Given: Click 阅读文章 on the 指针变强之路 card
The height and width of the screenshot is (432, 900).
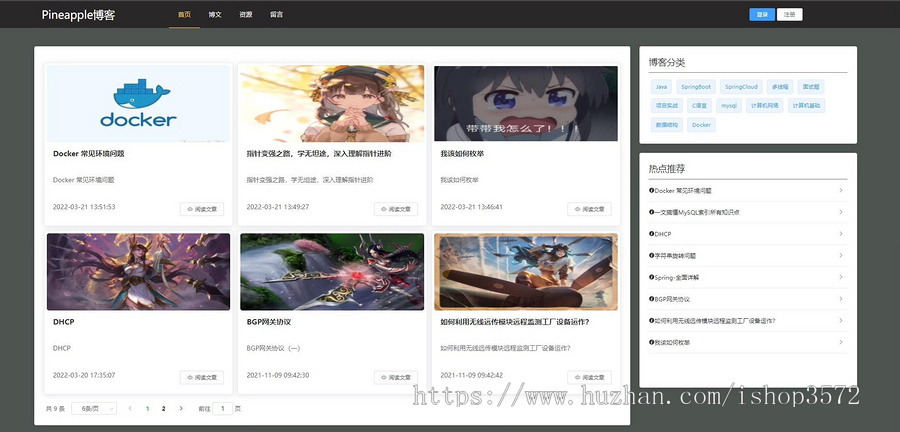Looking at the screenshot, I should pyautogui.click(x=395, y=209).
